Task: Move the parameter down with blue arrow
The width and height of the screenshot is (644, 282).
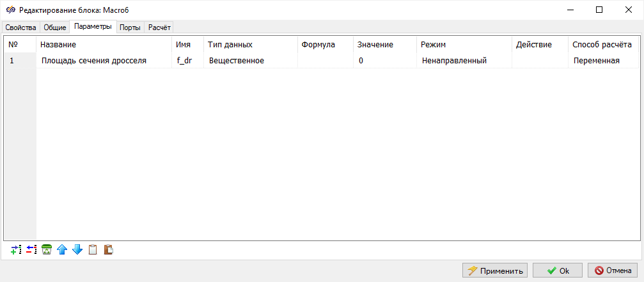Action: point(77,250)
